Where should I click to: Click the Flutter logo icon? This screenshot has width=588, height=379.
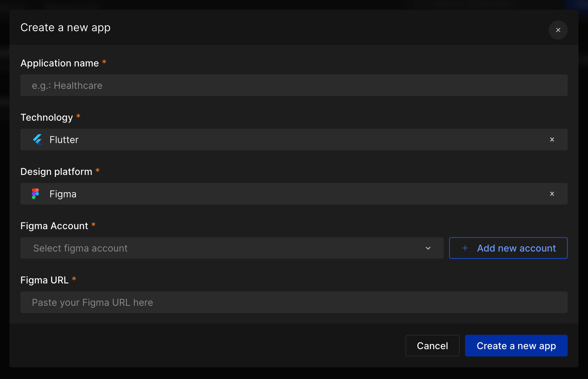click(37, 140)
